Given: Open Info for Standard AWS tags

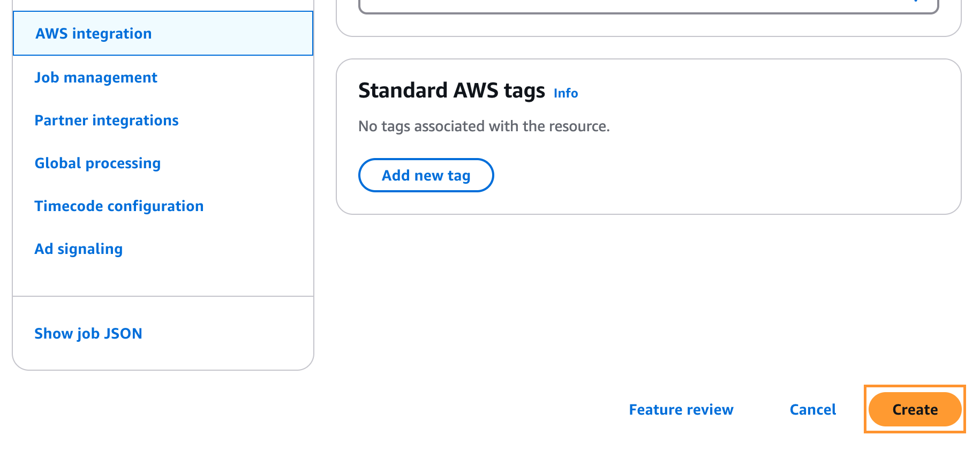Looking at the screenshot, I should pyautogui.click(x=566, y=93).
